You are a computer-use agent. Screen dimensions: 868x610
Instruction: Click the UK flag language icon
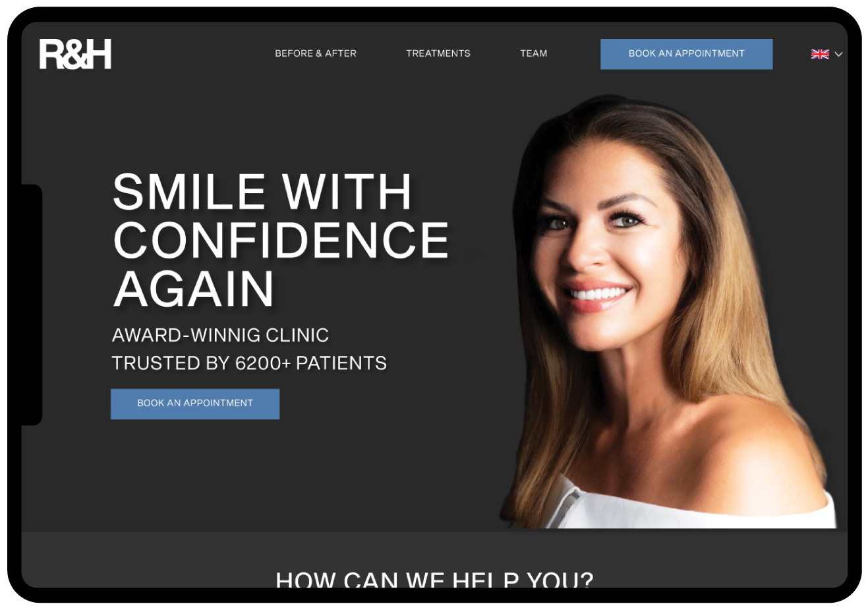pos(820,54)
